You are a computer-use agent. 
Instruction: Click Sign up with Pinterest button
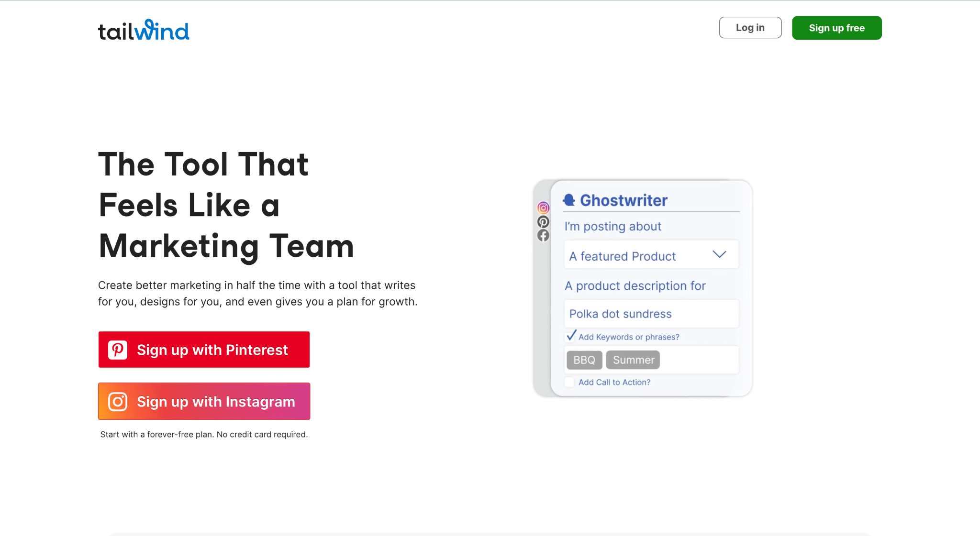point(203,350)
